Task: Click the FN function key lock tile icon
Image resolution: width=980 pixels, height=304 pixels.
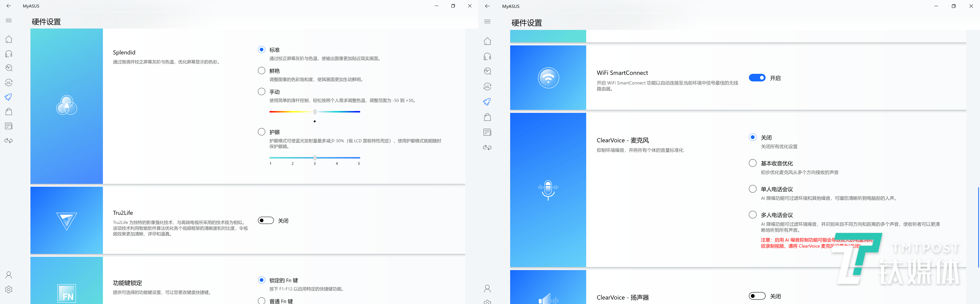Action: pos(67,294)
